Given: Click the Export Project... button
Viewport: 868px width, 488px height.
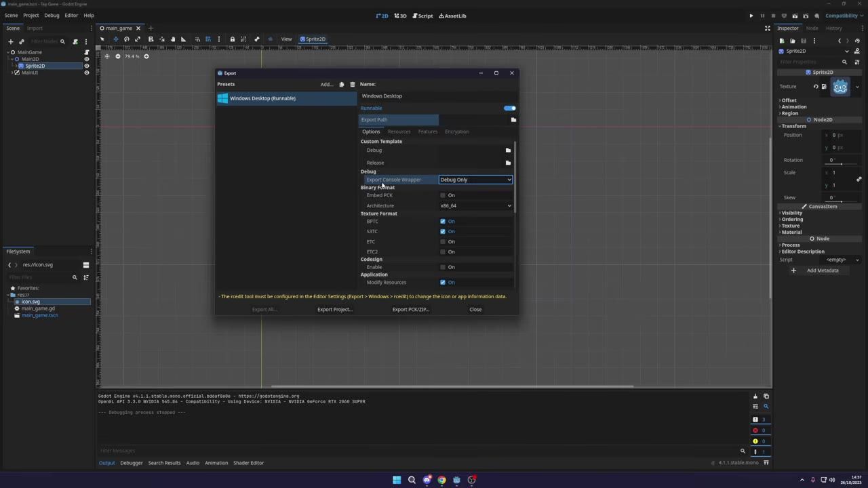Looking at the screenshot, I should click(335, 310).
